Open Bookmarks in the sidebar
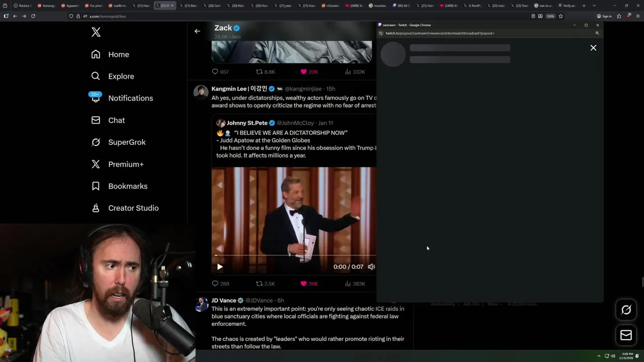The width and height of the screenshot is (644, 362). [x=119, y=186]
